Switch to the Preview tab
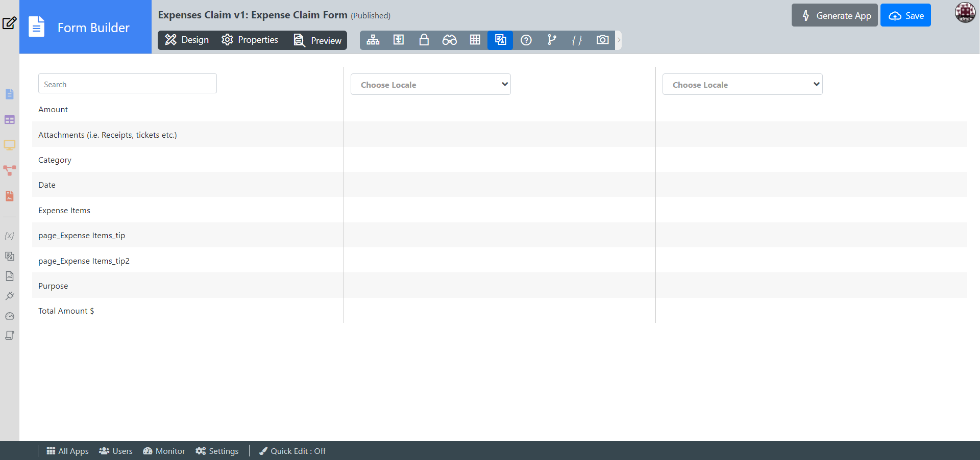The height and width of the screenshot is (460, 980). click(317, 40)
